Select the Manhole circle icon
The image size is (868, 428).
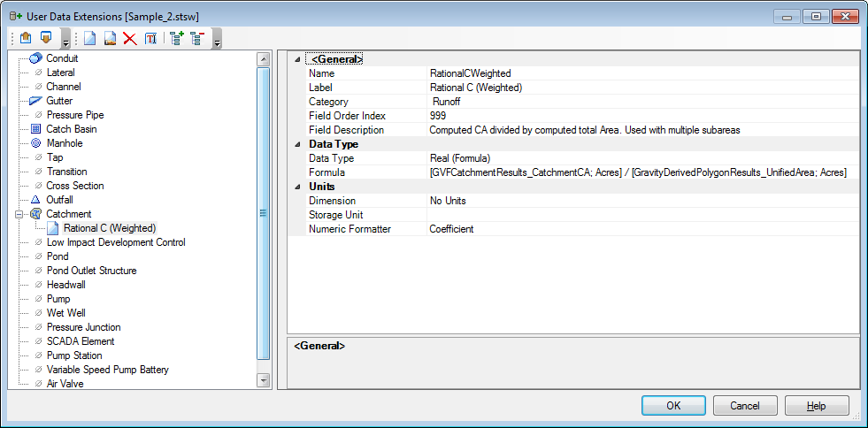36,143
